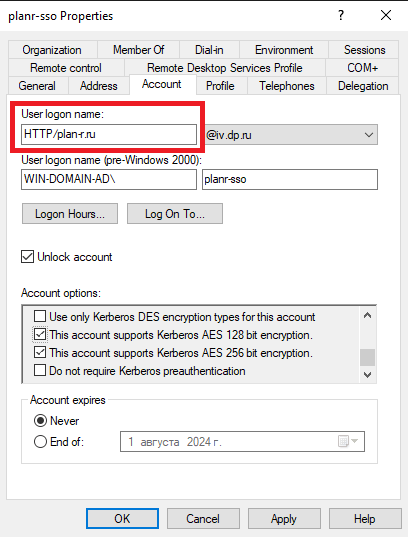Click the User logon name field
The height and width of the screenshot is (537, 408).
click(x=109, y=134)
